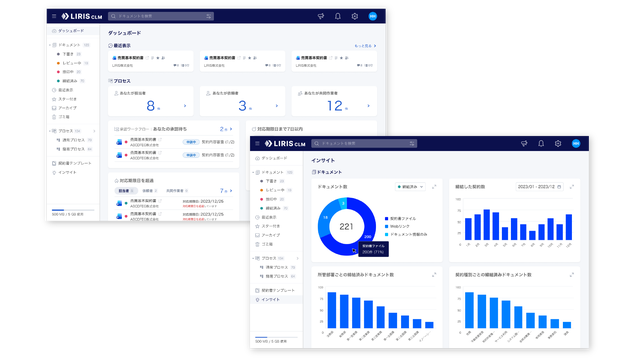
Task: Click the LIRIS CLM logo in the Dashboard window
Action: 82,16
